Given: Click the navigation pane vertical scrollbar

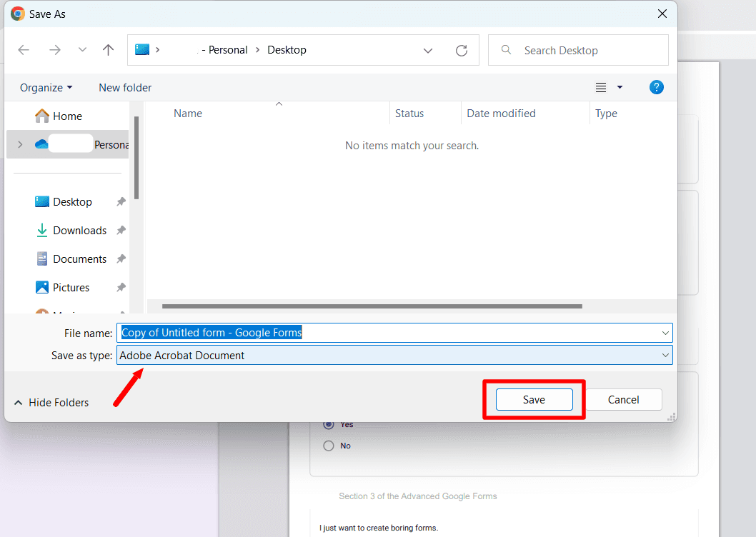Looking at the screenshot, I should click(136, 158).
